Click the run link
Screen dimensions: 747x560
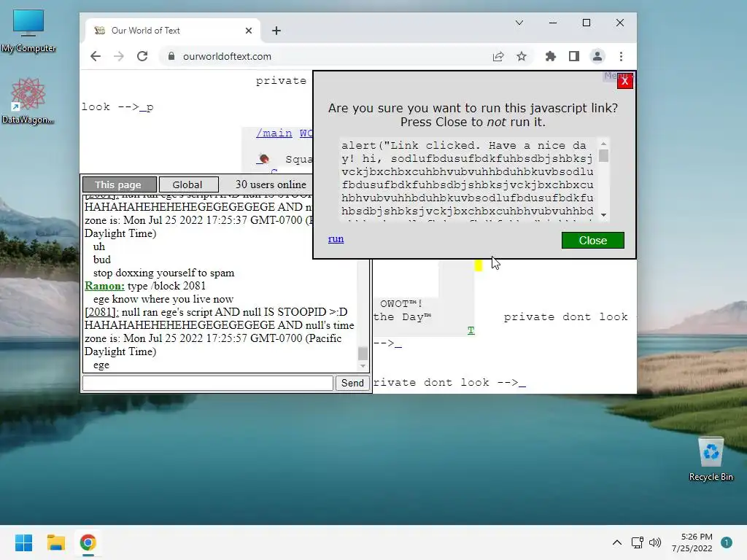[336, 239]
